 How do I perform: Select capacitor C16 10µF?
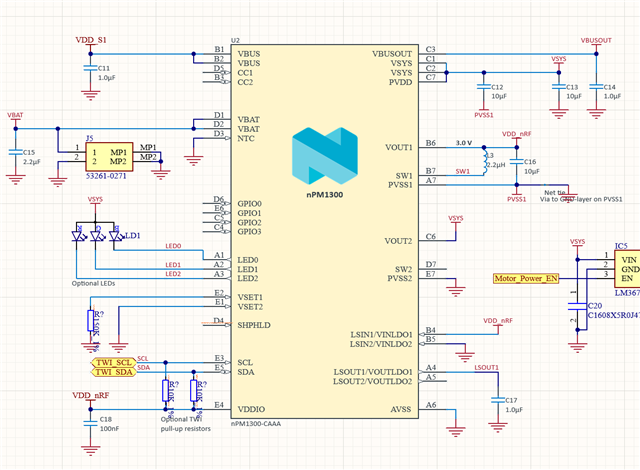coord(517,162)
